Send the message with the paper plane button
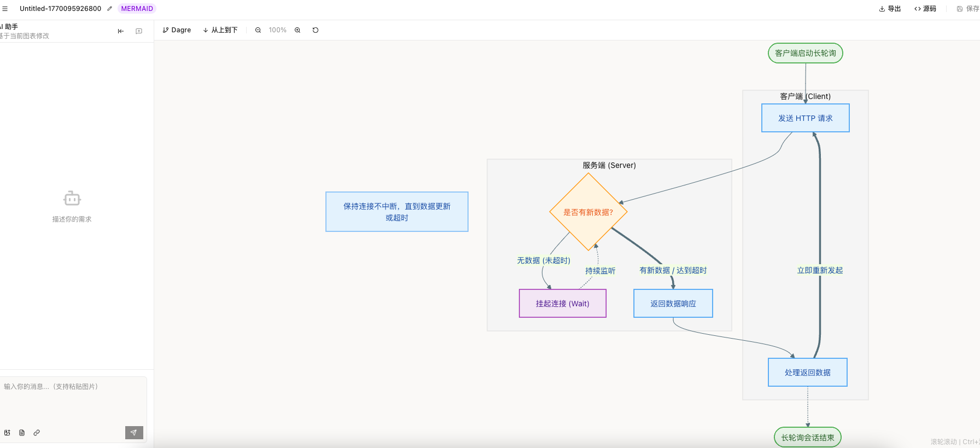 click(134, 433)
